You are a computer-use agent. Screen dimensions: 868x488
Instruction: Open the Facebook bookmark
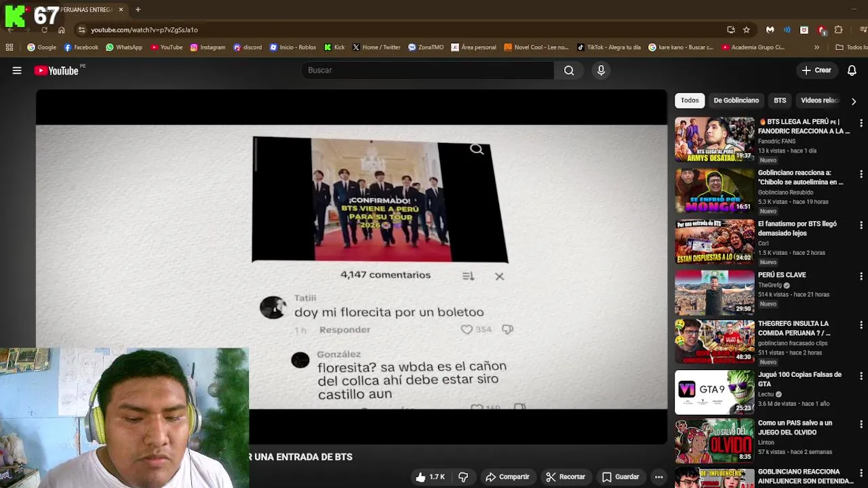click(x=81, y=47)
